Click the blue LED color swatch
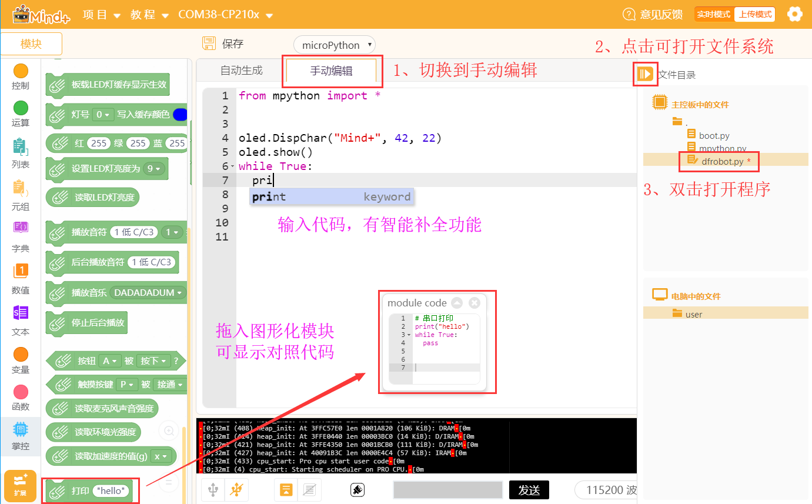Screen dimensions: 812x504 pos(180,114)
